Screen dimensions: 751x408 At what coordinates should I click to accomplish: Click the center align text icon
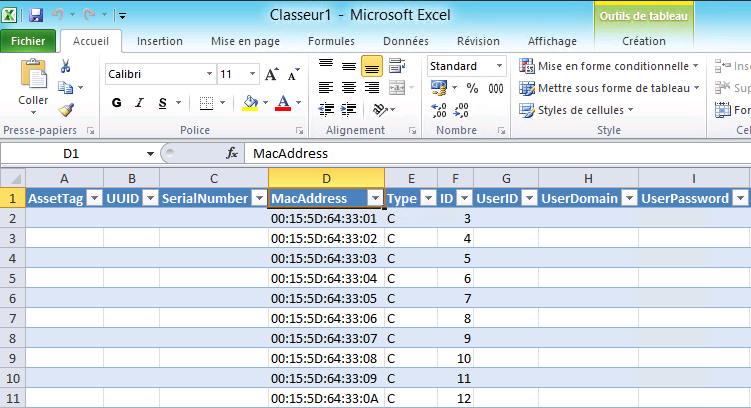click(x=348, y=88)
